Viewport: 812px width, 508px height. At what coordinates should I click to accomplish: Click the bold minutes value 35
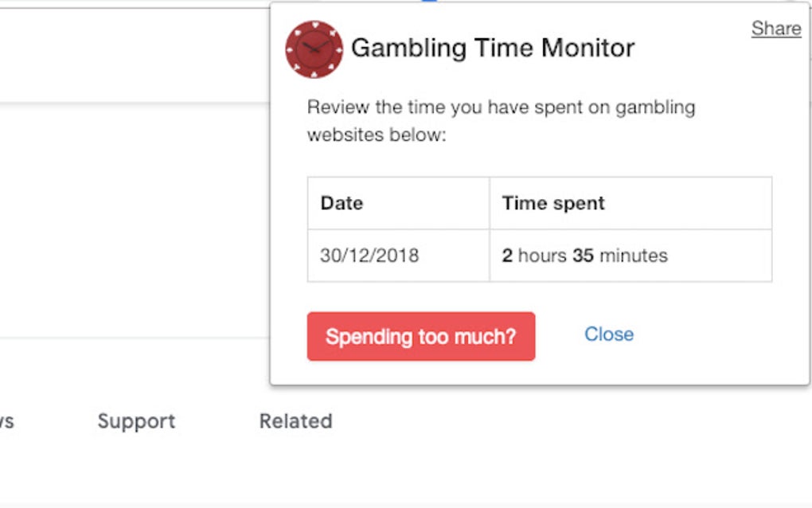(583, 256)
